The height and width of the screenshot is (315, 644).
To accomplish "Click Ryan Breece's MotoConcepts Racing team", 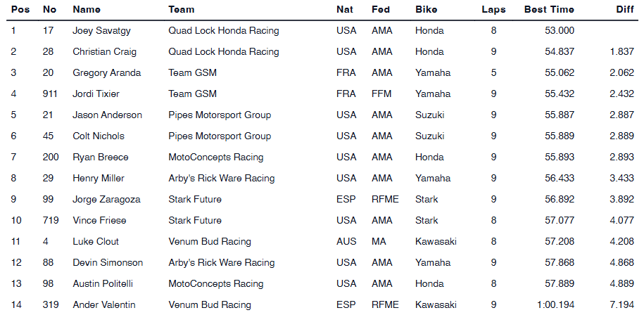I will (x=216, y=157).
